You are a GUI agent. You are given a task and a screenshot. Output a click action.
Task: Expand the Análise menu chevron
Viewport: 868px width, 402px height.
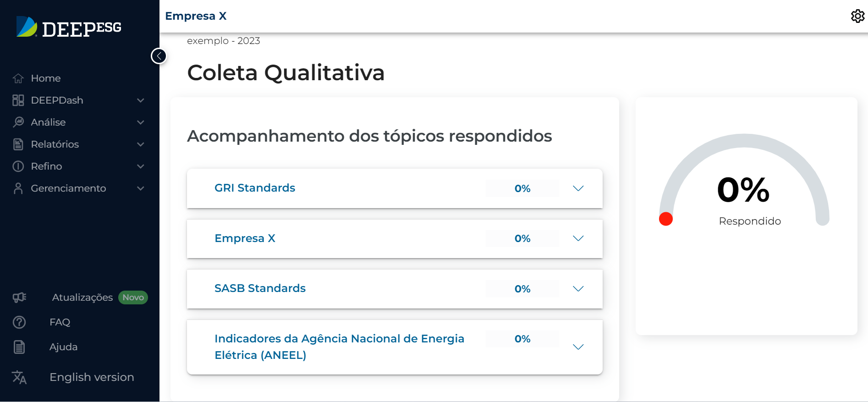point(141,122)
